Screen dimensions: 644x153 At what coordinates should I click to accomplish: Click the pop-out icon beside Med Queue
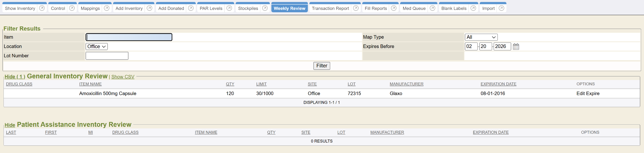pyautogui.click(x=432, y=8)
